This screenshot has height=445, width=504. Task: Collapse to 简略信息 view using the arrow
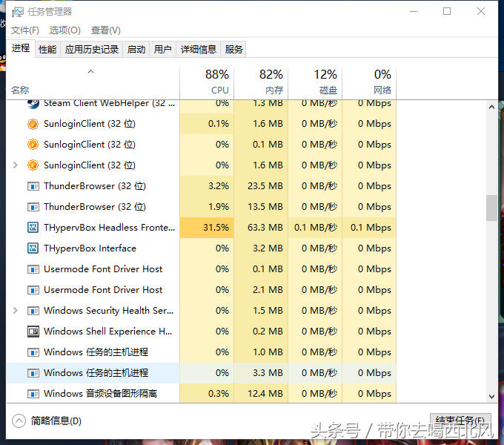point(19,421)
